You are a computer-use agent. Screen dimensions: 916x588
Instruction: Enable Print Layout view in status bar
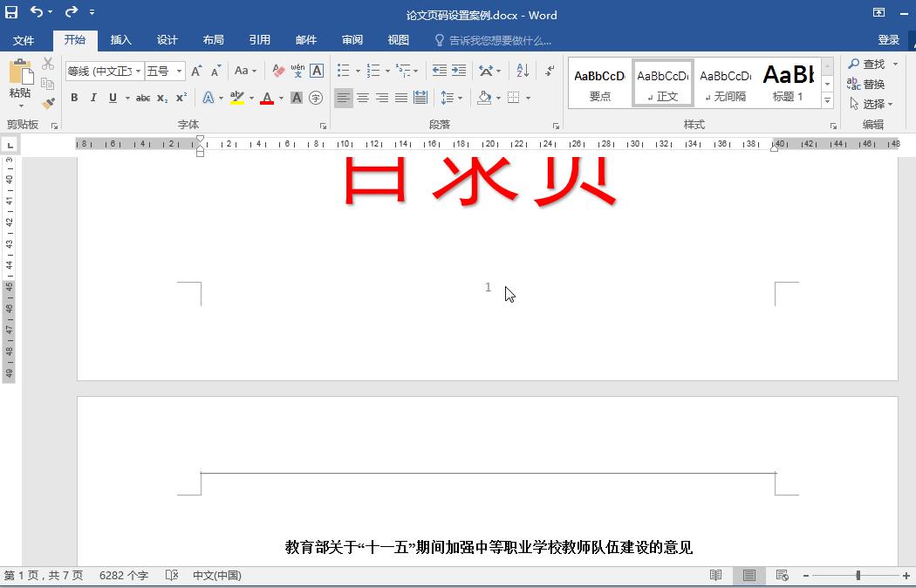coord(749,575)
